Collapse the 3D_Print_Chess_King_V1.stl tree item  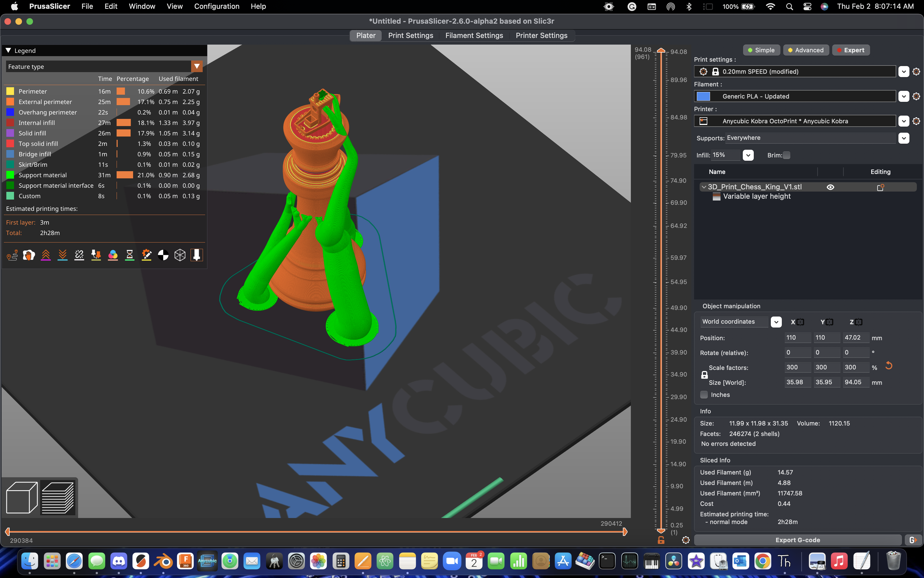704,187
